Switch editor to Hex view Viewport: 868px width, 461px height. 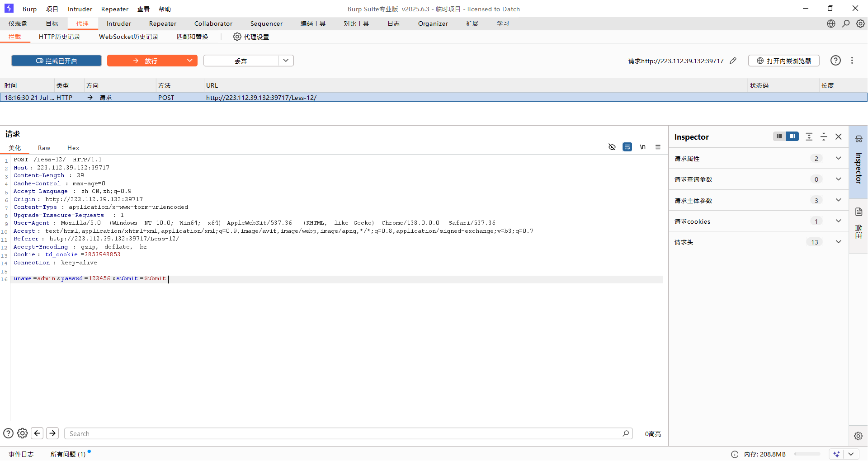(73, 148)
